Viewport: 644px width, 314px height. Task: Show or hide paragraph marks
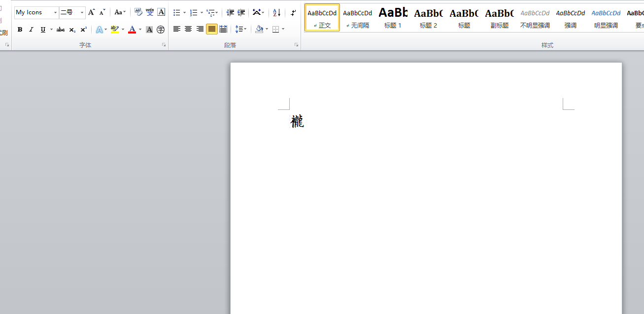click(293, 12)
